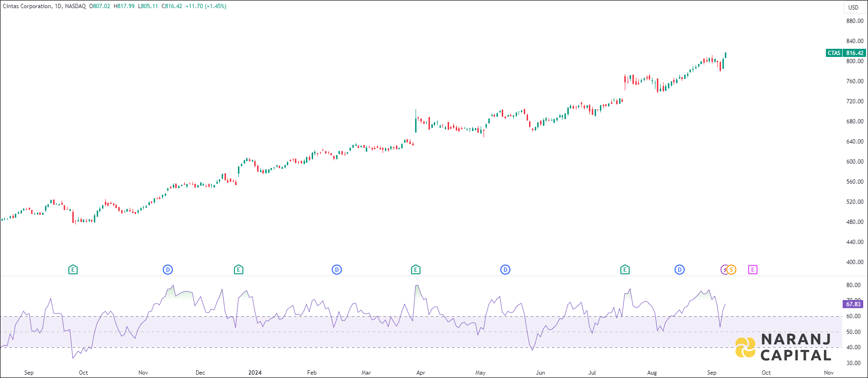Click the leftmost green earnings E marker
The image size is (868, 378).
click(x=73, y=270)
